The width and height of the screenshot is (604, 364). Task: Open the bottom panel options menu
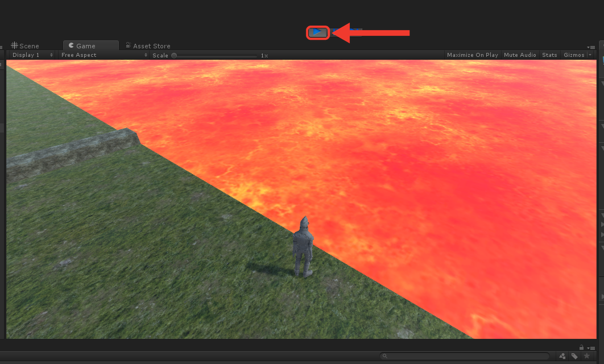pos(591,348)
